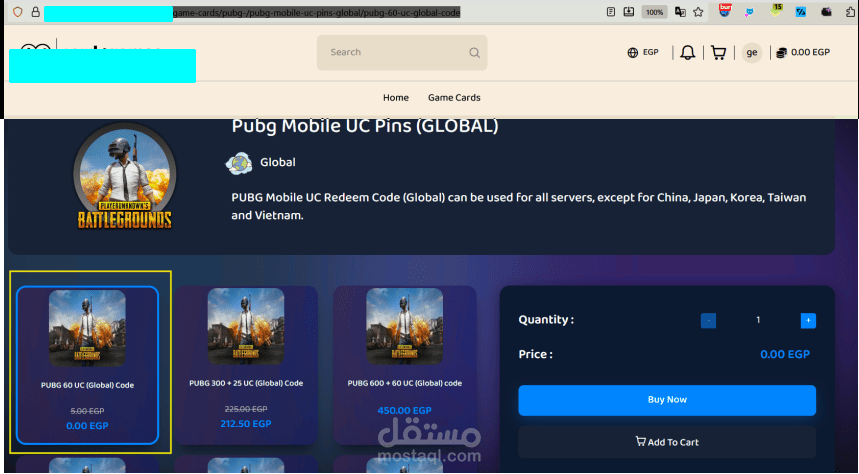Click the 'Quantity :' label

pyautogui.click(x=546, y=319)
